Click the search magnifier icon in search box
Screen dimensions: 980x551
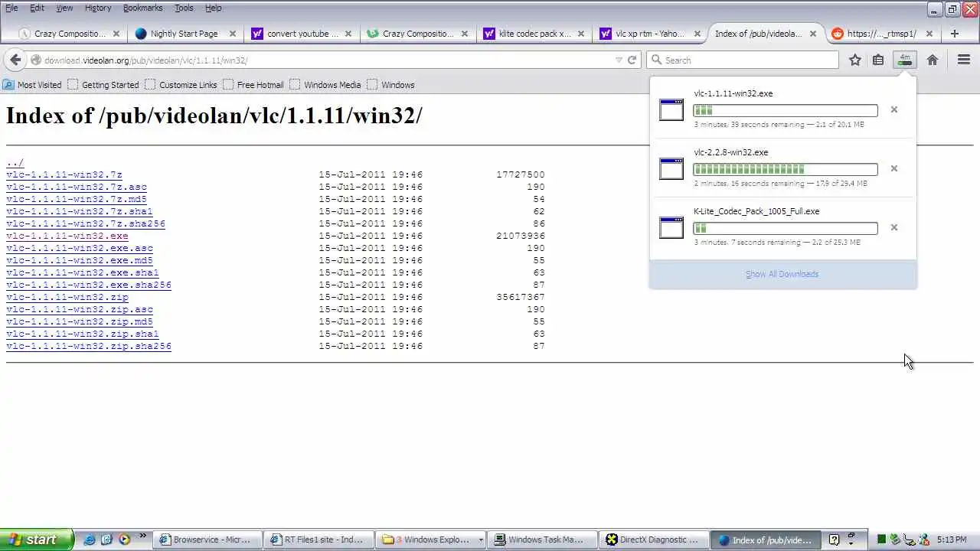pyautogui.click(x=656, y=60)
